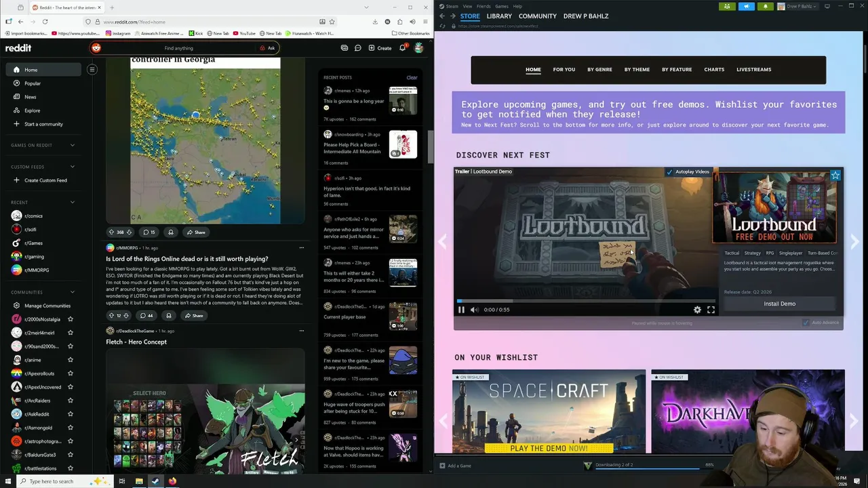Upvote the Lord of the Rings Online post

pos(111,315)
